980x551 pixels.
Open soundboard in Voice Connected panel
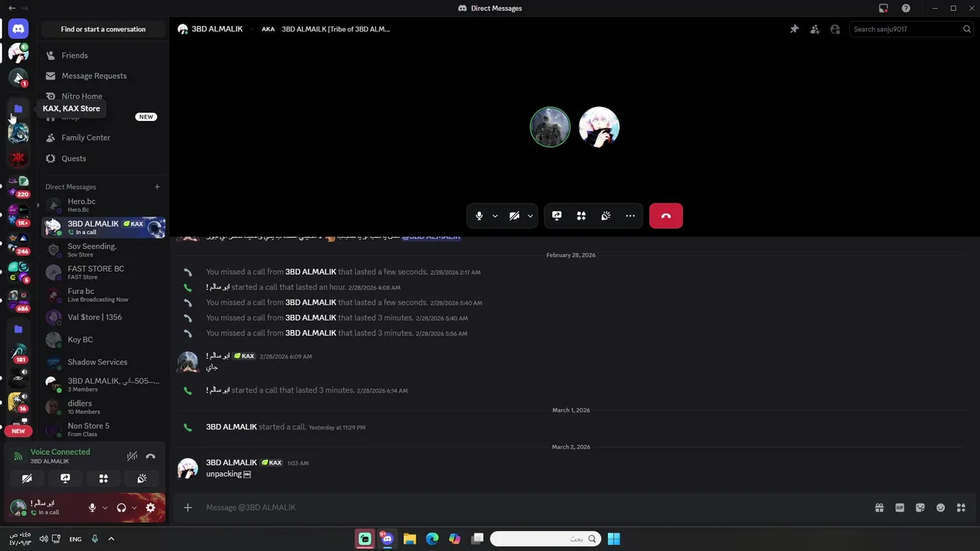pos(142,478)
